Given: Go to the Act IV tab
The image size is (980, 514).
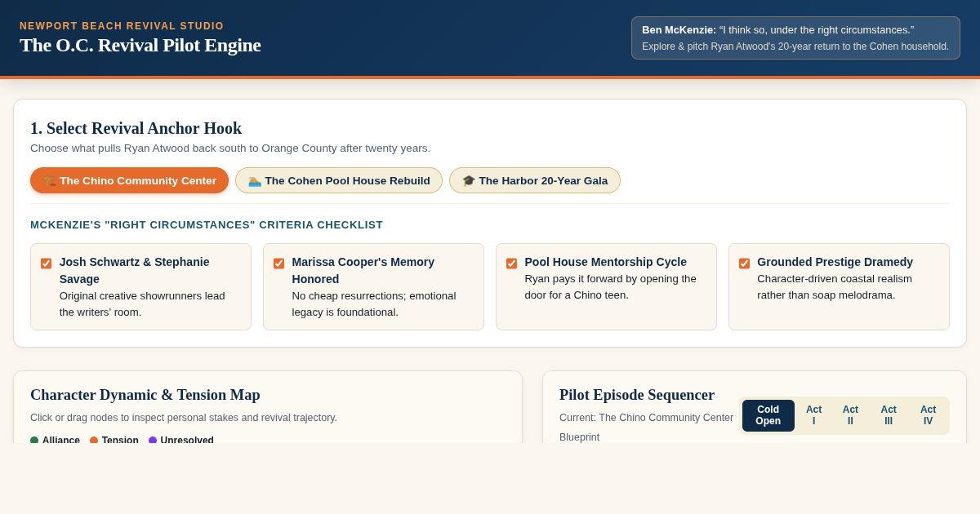Looking at the screenshot, I should pos(929,415).
